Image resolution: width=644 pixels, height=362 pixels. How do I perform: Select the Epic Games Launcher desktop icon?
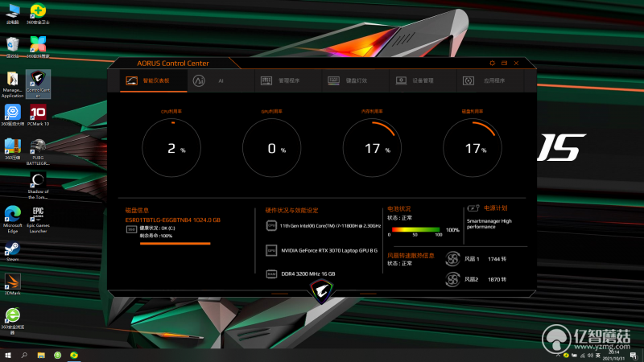38,220
